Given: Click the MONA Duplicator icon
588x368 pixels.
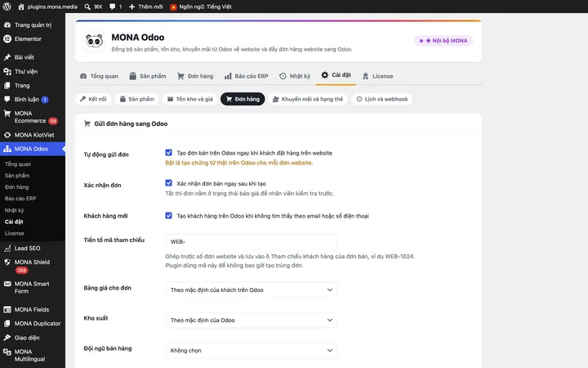Looking at the screenshot, I should [x=7, y=323].
